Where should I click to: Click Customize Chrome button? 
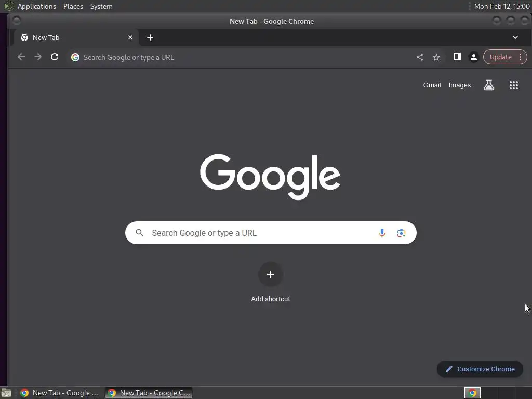(480, 369)
